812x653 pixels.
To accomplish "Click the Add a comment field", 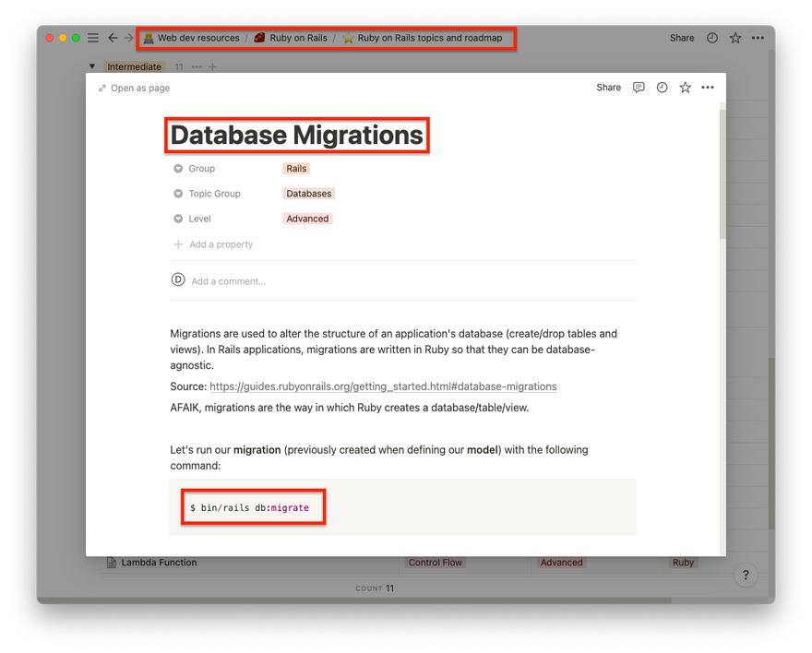I will tap(228, 281).
